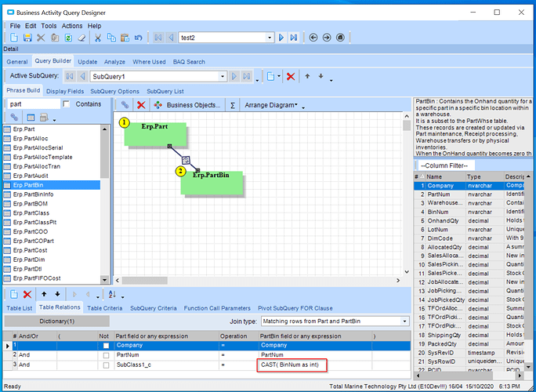Click the Paste clipboard icon
This screenshot has height=392, width=536.
125,38
